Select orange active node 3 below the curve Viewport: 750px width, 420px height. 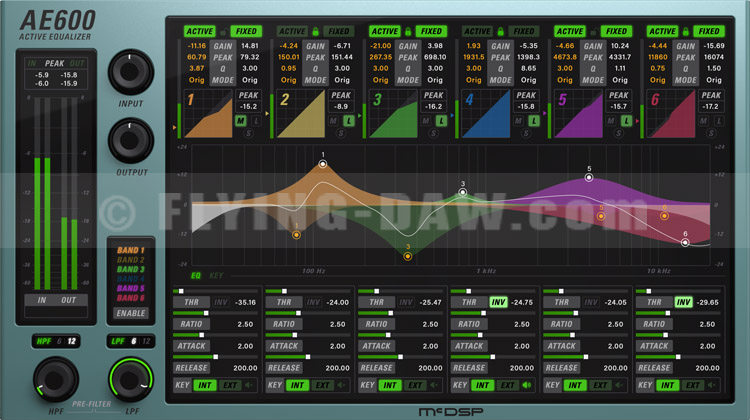click(408, 256)
